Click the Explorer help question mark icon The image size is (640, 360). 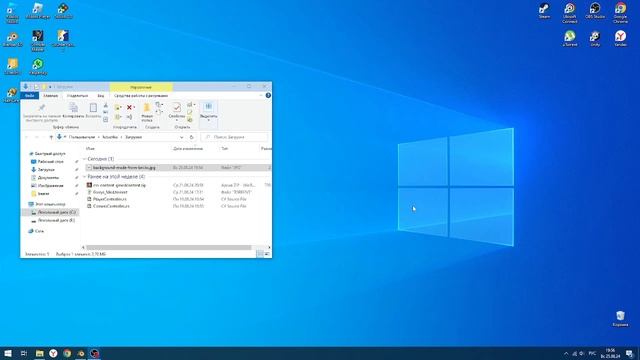pos(268,95)
